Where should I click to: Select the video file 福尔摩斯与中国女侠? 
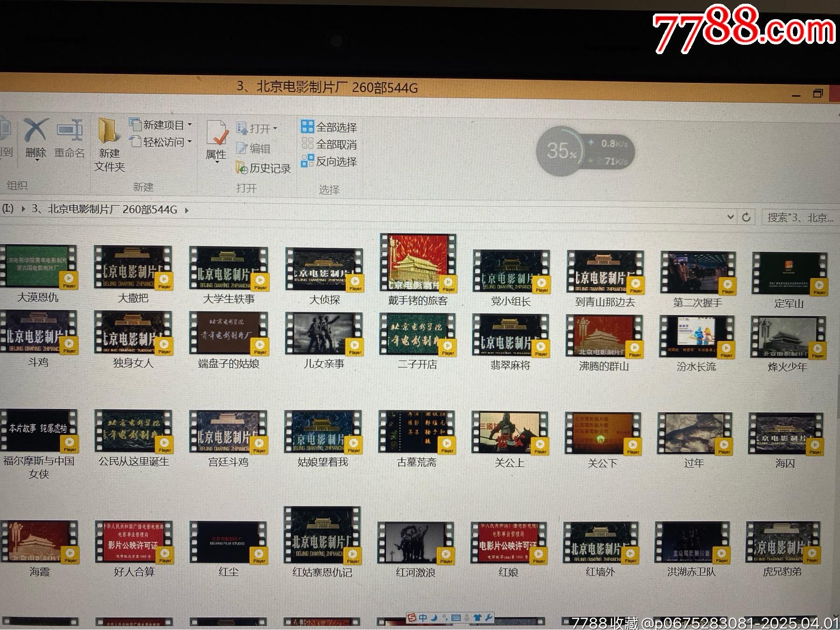[x=39, y=445]
